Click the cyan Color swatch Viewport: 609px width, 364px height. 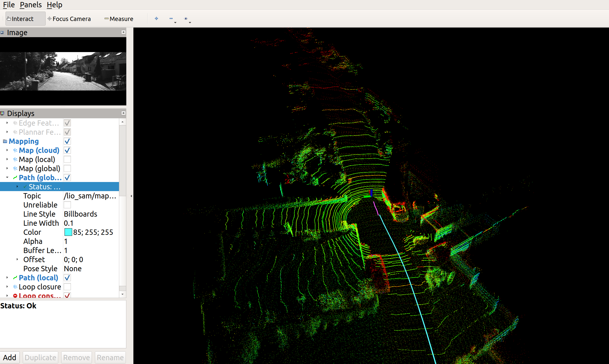pyautogui.click(x=68, y=232)
